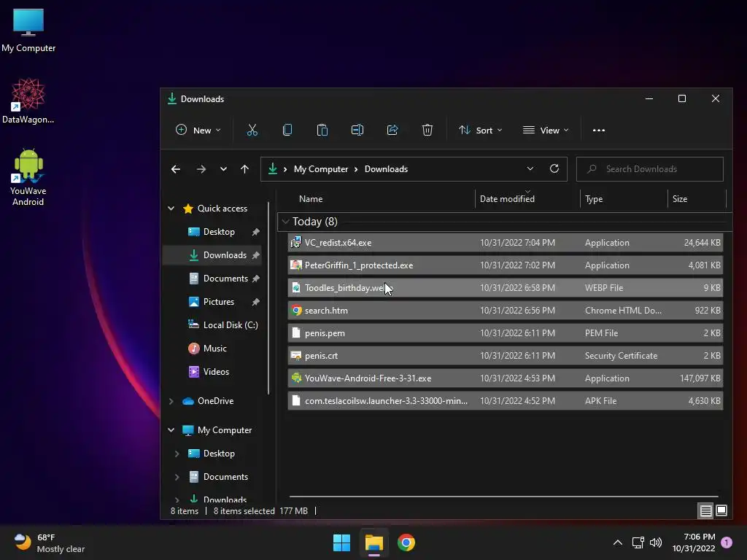Screen dimensions: 747x560
Task: Open DataWagon desktop shortcut
Action: [28, 101]
